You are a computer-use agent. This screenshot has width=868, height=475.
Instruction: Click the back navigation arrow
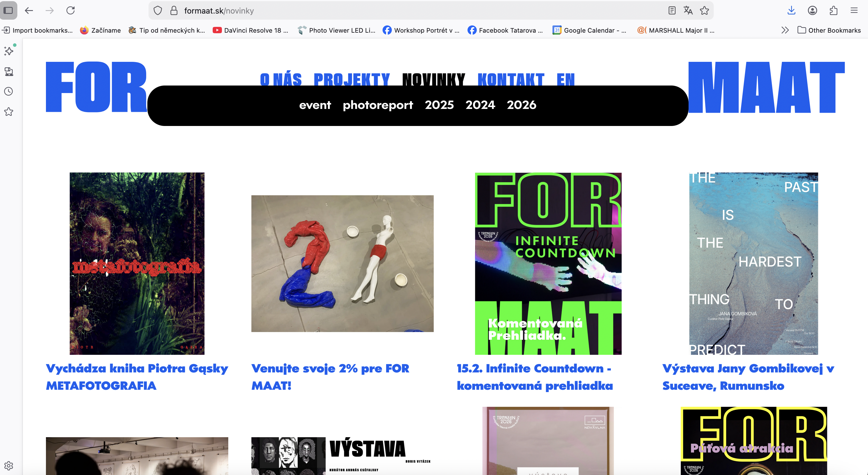pos(29,10)
